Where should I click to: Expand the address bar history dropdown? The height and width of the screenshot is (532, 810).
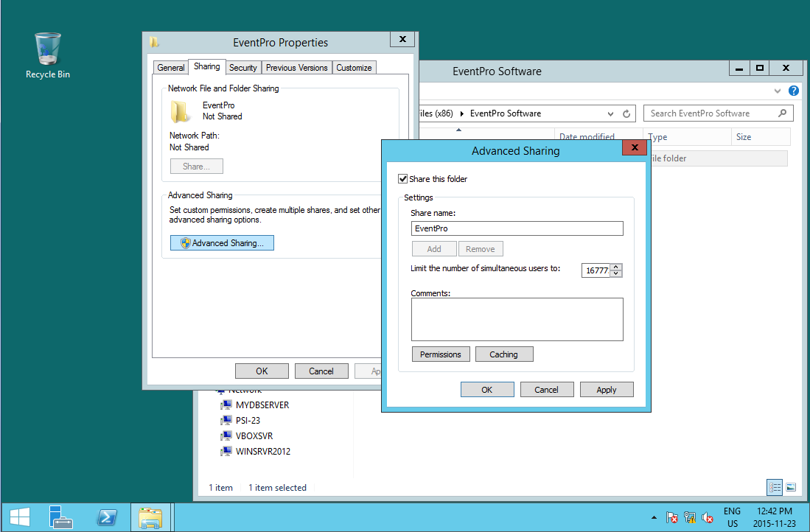tap(610, 113)
